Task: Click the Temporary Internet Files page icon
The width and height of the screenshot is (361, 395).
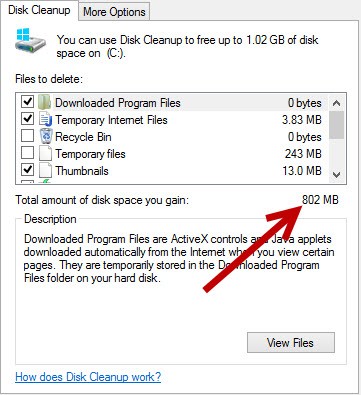Action: (45, 119)
